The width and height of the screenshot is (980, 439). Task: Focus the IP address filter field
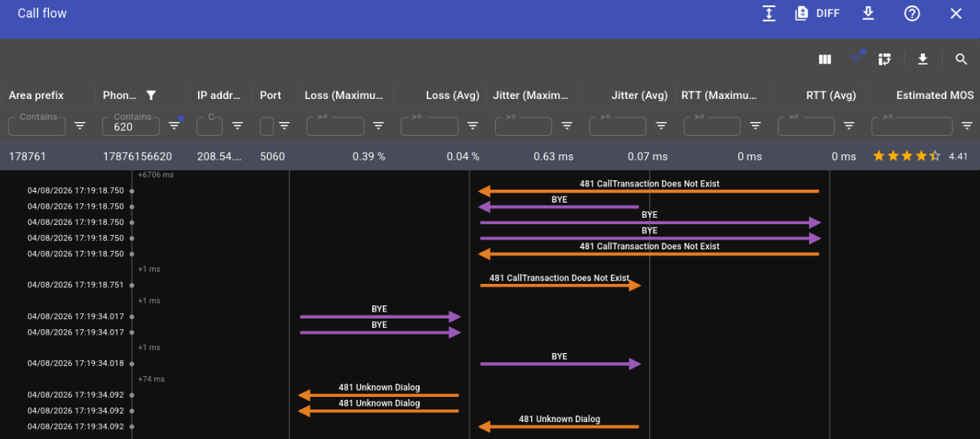point(210,126)
